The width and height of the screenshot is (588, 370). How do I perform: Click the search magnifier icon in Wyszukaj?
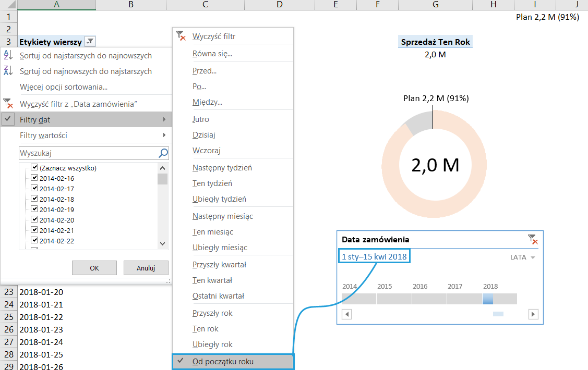pyautogui.click(x=163, y=153)
